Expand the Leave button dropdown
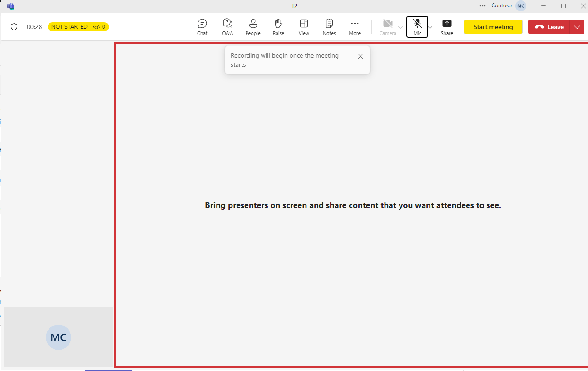 (577, 26)
